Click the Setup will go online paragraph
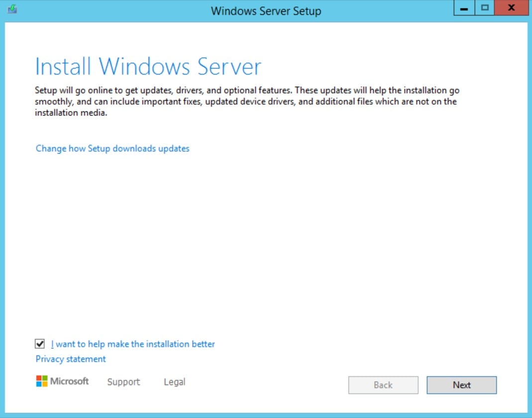Viewport: 532px width, 418px height. (247, 102)
